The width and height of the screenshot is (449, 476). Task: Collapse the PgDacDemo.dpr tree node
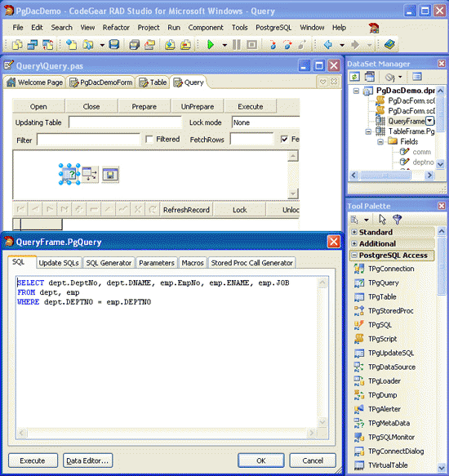pyautogui.click(x=357, y=91)
